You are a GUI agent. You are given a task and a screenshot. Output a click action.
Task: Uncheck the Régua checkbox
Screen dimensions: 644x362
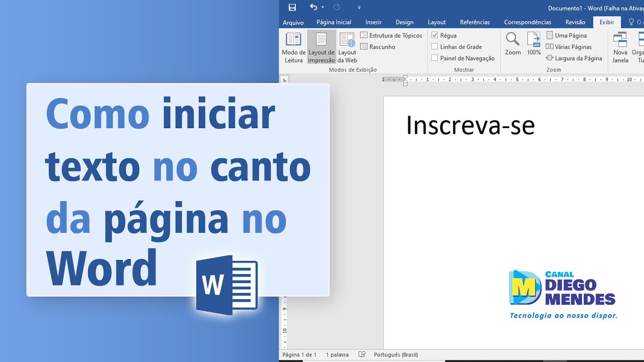click(435, 36)
